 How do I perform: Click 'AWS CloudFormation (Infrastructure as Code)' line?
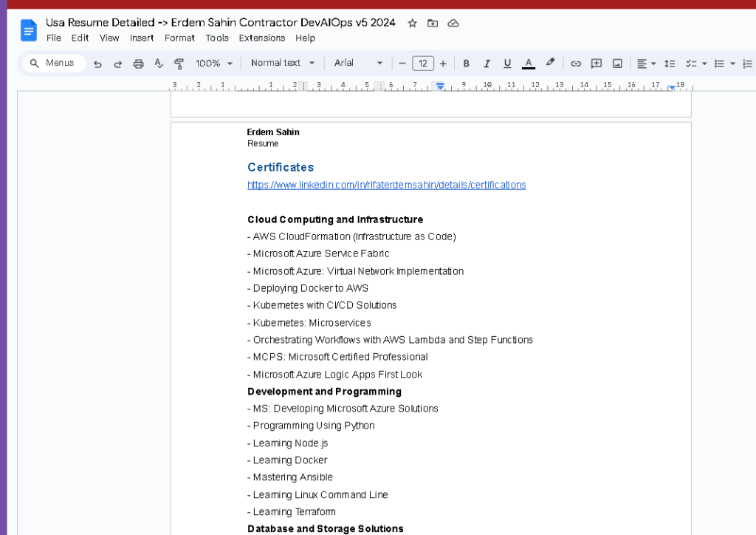[x=351, y=236]
